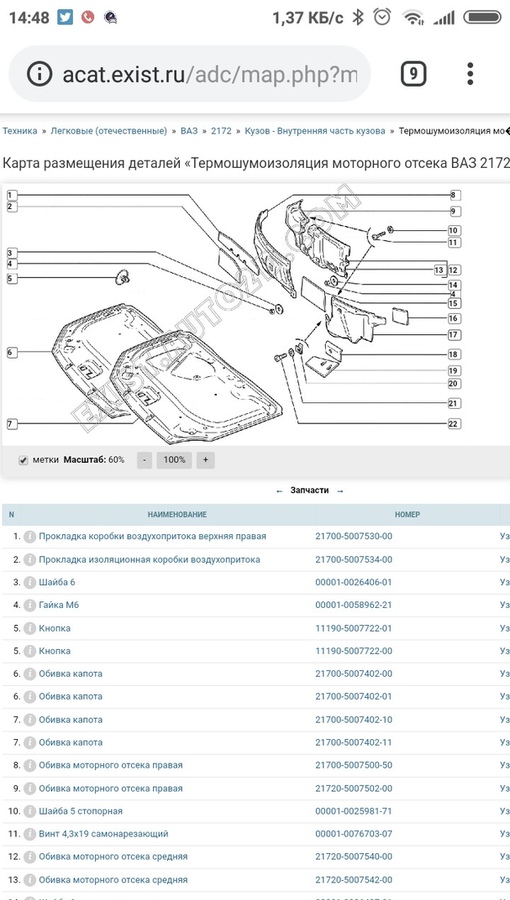Screen dimensions: 510x900
Task: Open info icon for Шайба 5 стопорная
Action: [x=30, y=812]
